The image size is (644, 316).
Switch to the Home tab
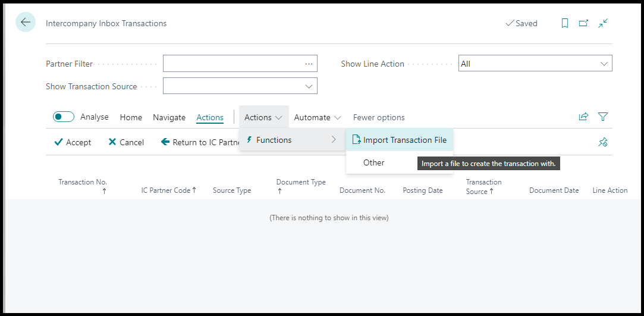click(x=131, y=117)
